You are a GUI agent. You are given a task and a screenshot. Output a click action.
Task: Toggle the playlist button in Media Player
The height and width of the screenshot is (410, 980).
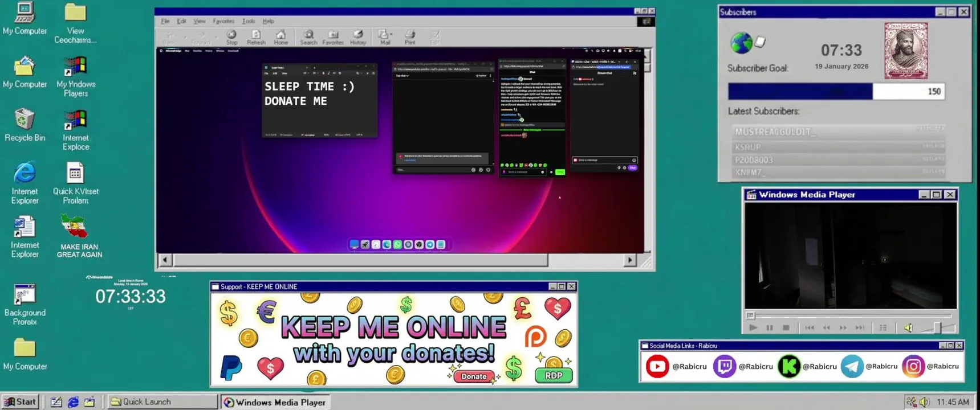click(883, 328)
